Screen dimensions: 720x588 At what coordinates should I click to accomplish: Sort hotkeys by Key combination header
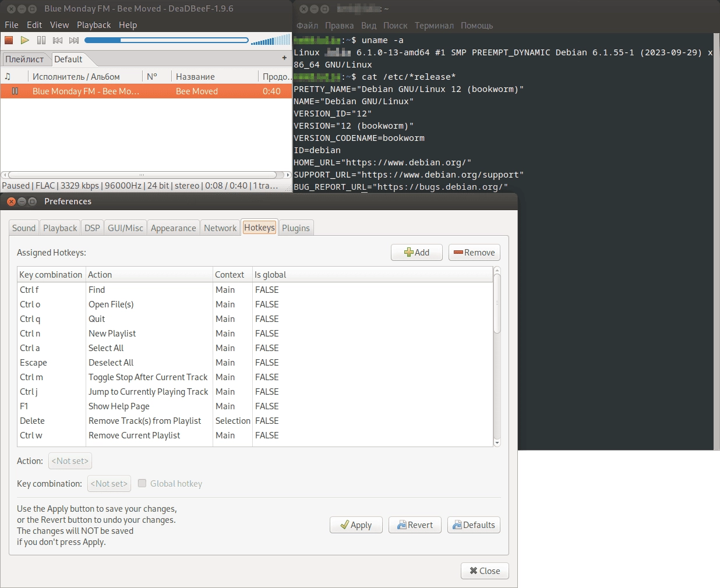pyautogui.click(x=51, y=275)
